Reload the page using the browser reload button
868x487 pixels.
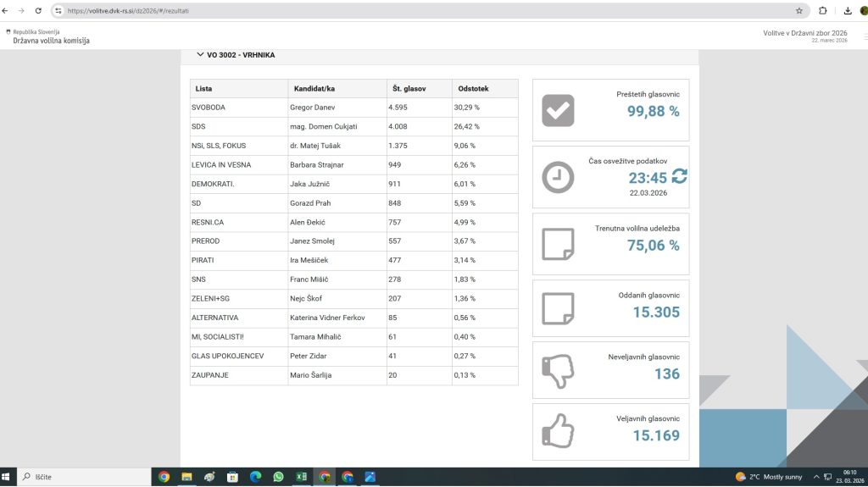pyautogui.click(x=38, y=11)
